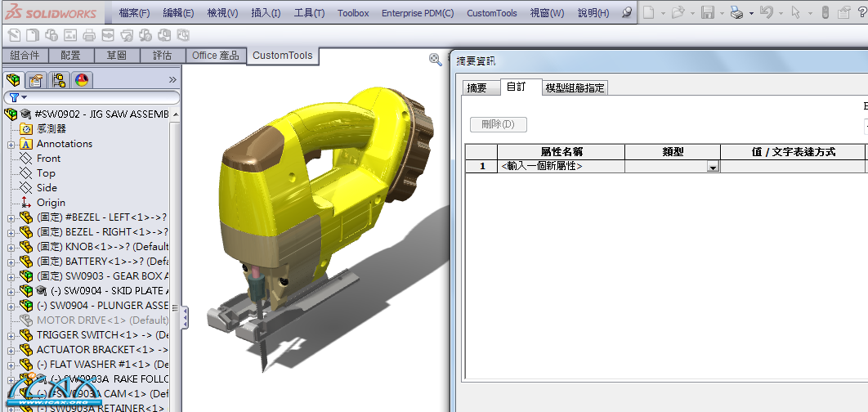Screen dimensions: 868x412
Task: Switch to the 配置 command tab
Action: point(71,56)
